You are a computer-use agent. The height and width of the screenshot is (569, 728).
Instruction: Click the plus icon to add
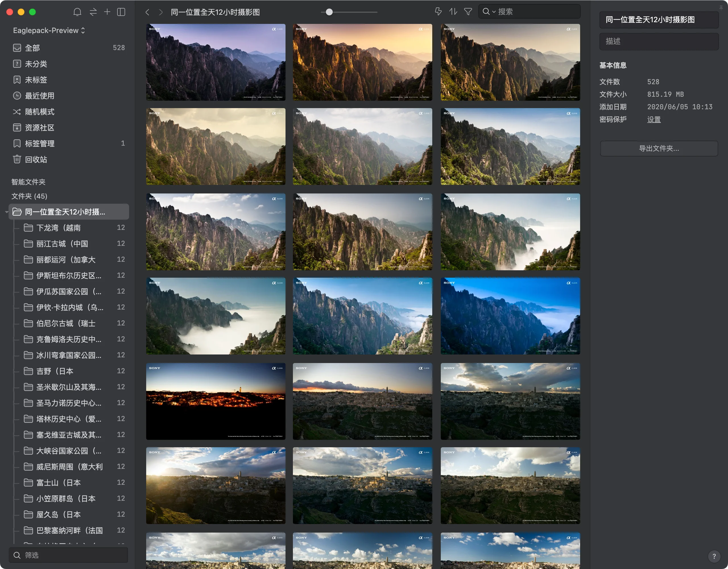[107, 12]
